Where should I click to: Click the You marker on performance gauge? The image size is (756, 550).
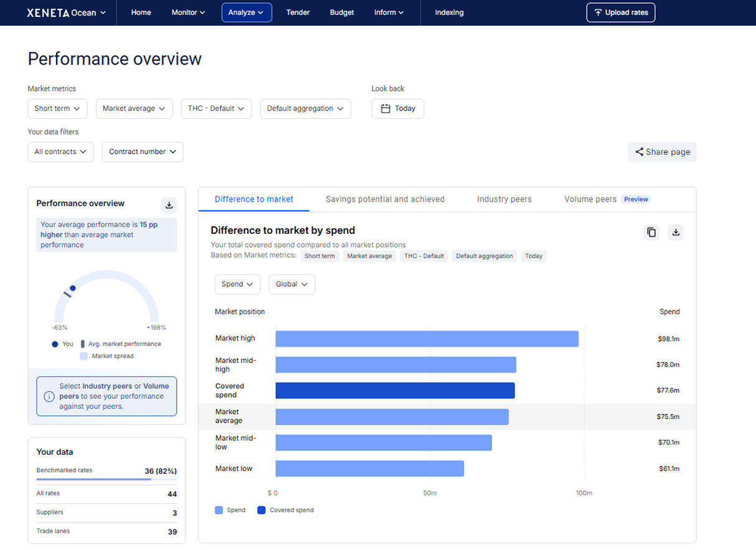coord(73,288)
